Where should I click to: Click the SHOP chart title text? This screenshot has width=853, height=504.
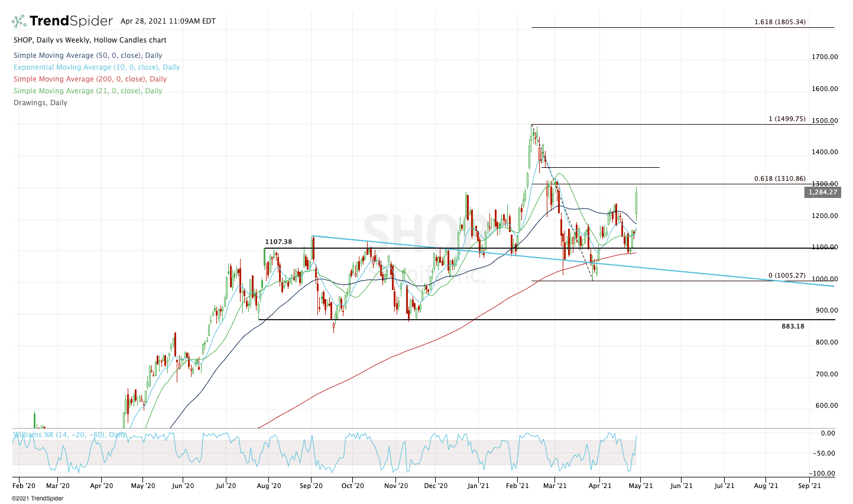pos(90,40)
